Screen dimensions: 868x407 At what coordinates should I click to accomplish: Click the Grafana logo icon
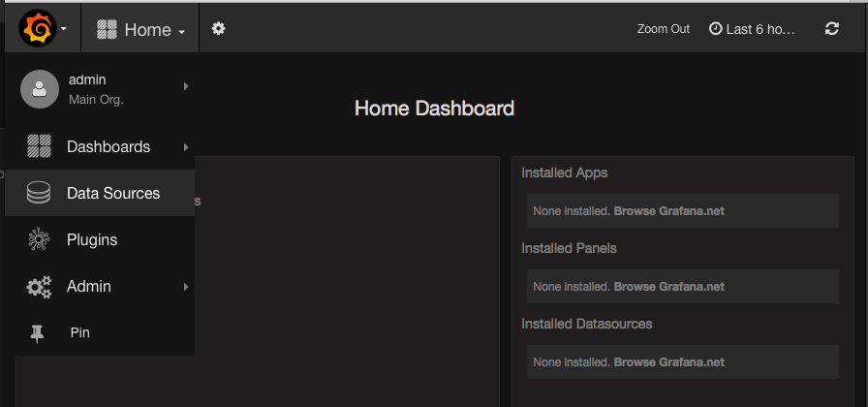(x=39, y=29)
